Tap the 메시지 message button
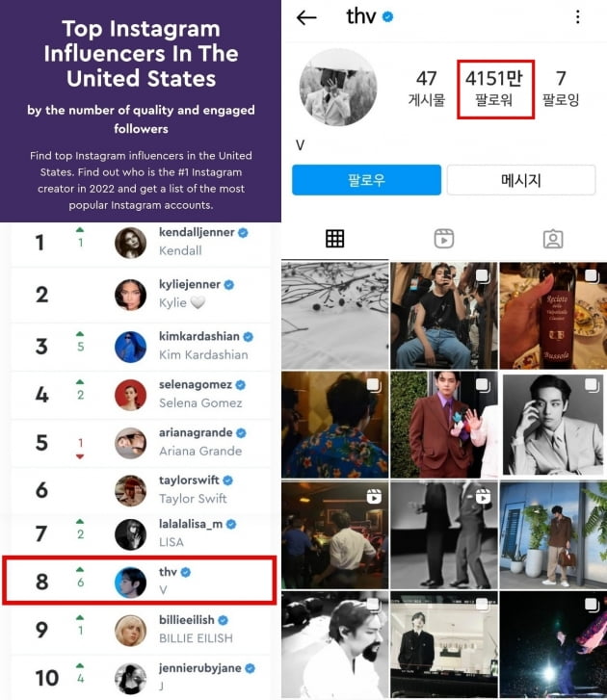Image resolution: width=607 pixels, height=700 pixels. click(521, 180)
